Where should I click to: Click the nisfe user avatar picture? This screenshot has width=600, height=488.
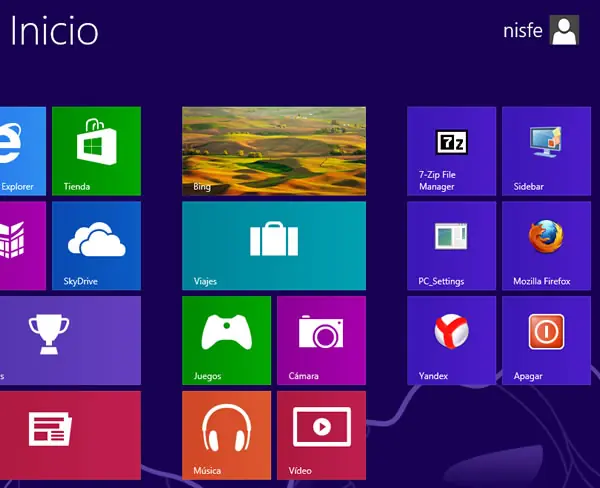pyautogui.click(x=564, y=30)
